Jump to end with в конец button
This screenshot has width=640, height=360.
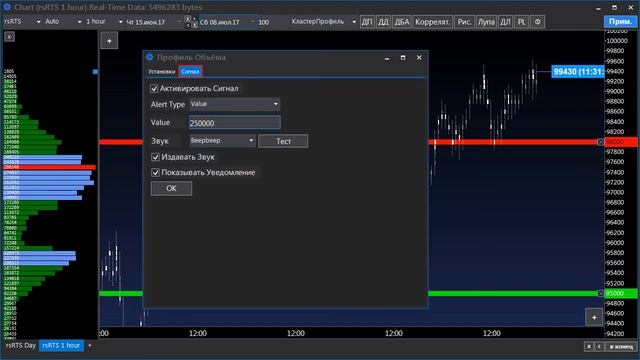(x=621, y=347)
